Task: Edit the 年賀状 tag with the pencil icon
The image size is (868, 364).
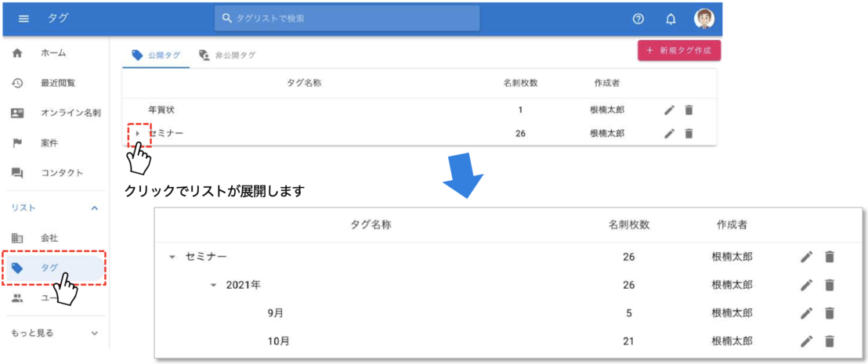Action: click(669, 110)
